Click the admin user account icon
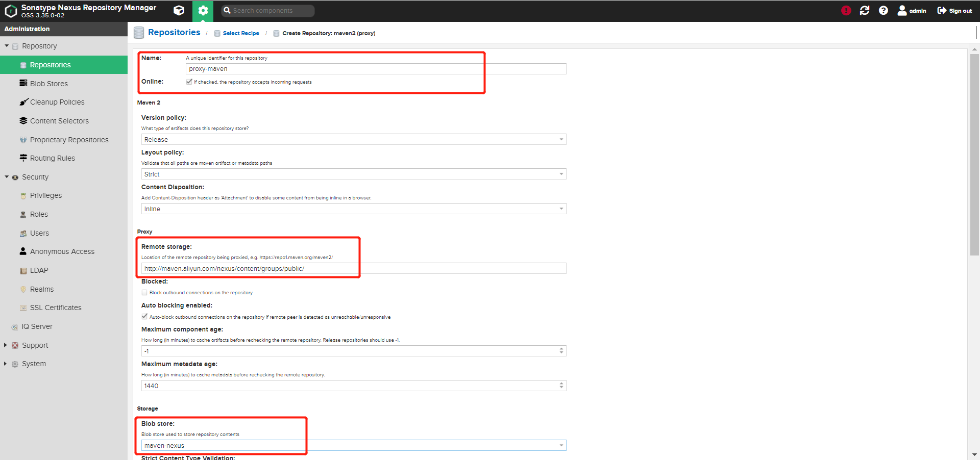980x460 pixels. pos(902,10)
